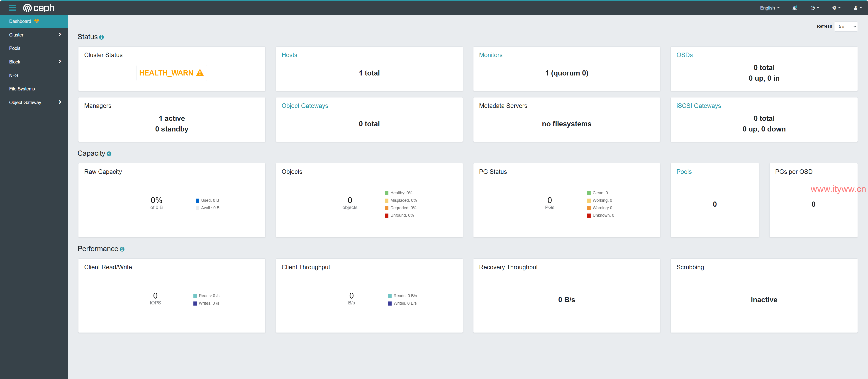The image size is (868, 379).
Task: Expand the Block menu chevron
Action: pos(60,62)
